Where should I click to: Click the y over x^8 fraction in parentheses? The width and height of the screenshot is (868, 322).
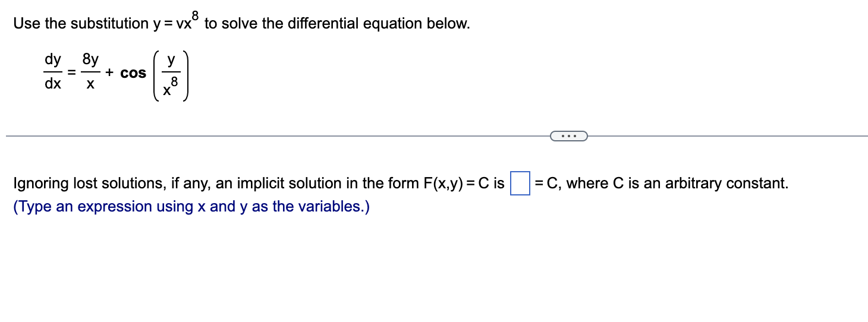tap(171, 73)
